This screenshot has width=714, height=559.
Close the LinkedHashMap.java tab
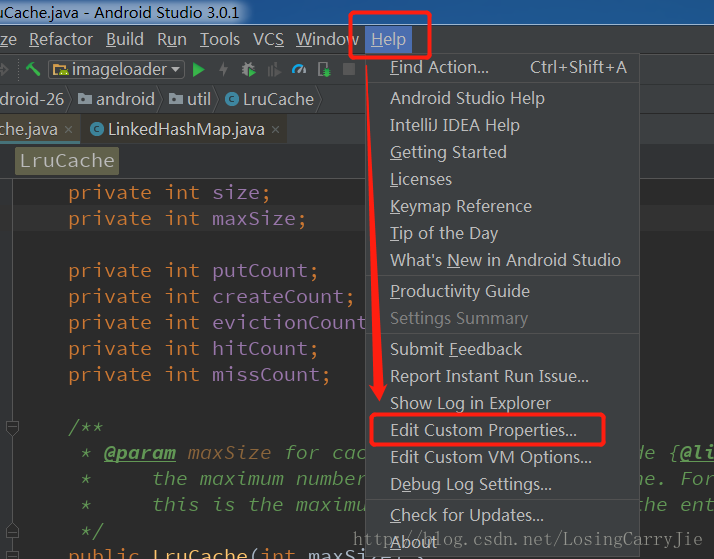[x=275, y=129]
